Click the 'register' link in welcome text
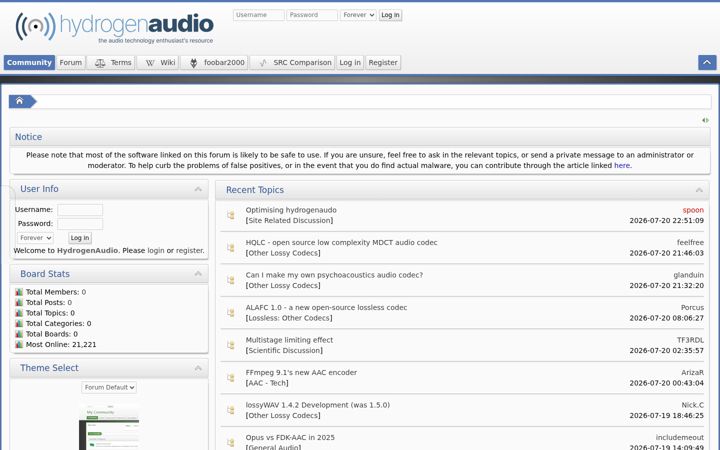Screen dimensions: 720x450 pyautogui.click(x=190, y=251)
